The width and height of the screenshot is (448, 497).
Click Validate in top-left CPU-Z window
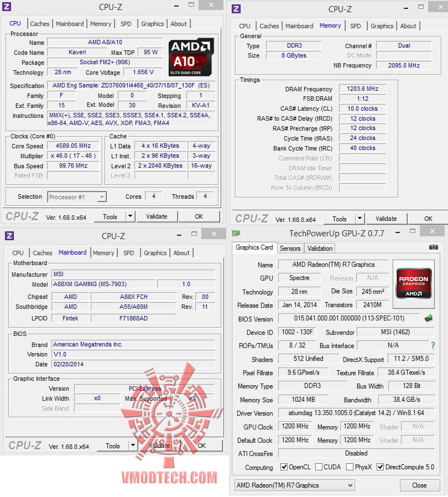pyautogui.click(x=157, y=216)
